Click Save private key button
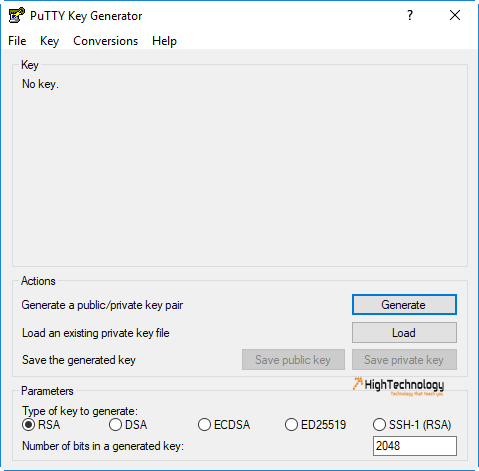This screenshot has height=471, width=479. pyautogui.click(x=404, y=360)
